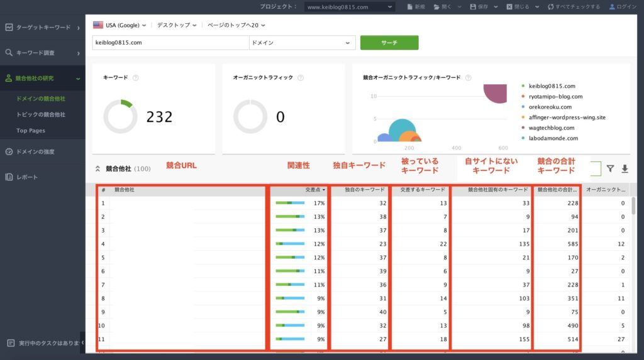Click the download export icon
644x360 pixels.
point(625,169)
